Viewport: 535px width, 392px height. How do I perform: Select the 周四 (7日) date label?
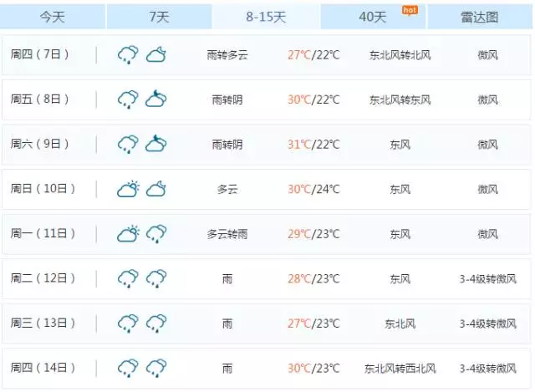(x=39, y=55)
